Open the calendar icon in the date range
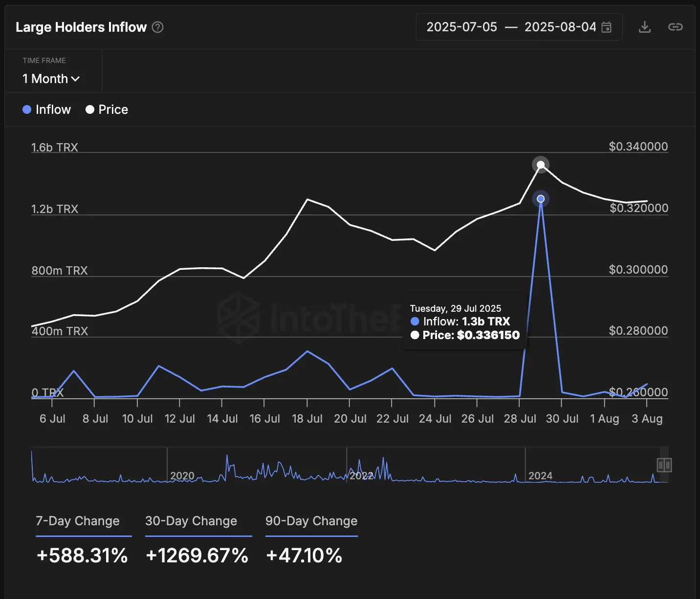This screenshot has width=700, height=599. click(x=606, y=27)
